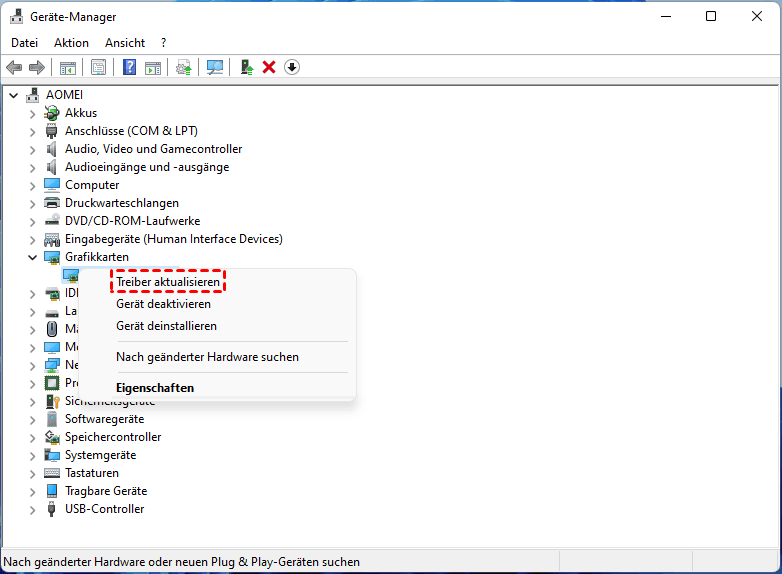Open the blue help question mark icon

click(x=129, y=67)
